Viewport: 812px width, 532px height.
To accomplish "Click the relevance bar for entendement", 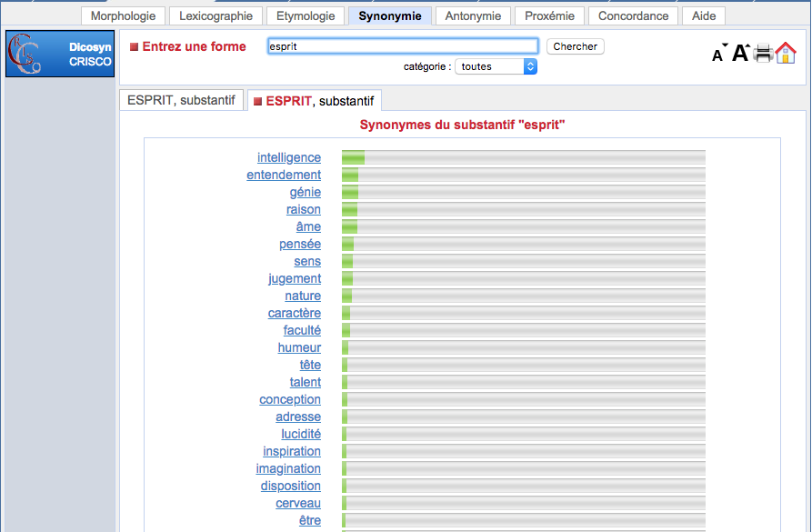I will pos(524,175).
